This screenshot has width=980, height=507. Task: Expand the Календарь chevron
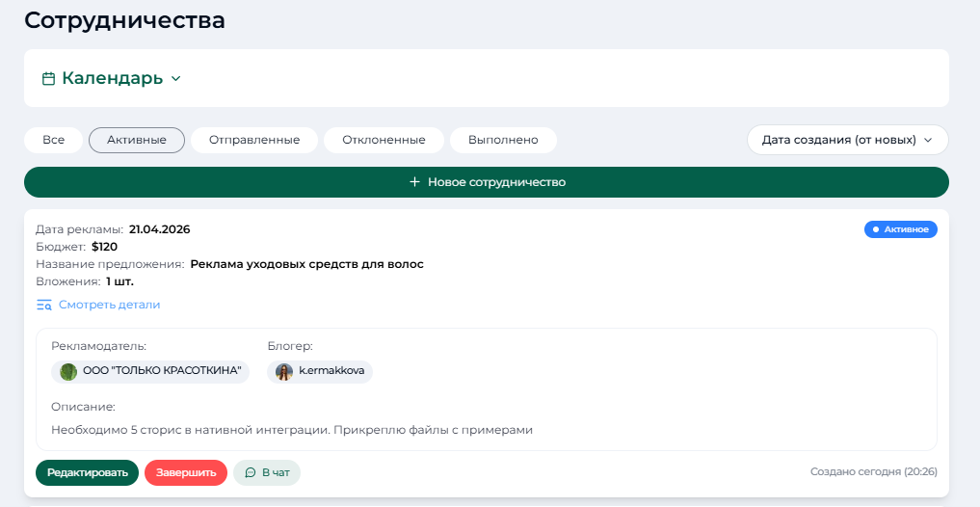(175, 79)
